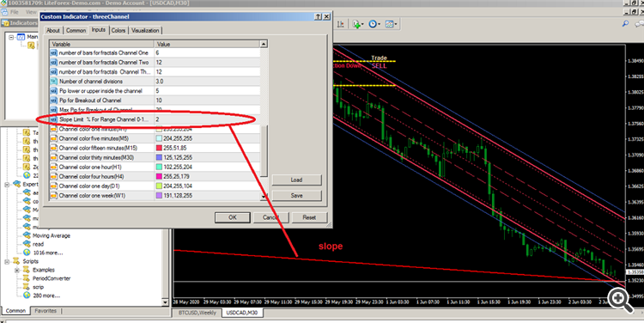Click icon of 'Channel color one week(W1)' row
The width and height of the screenshot is (644, 323).
(53, 196)
